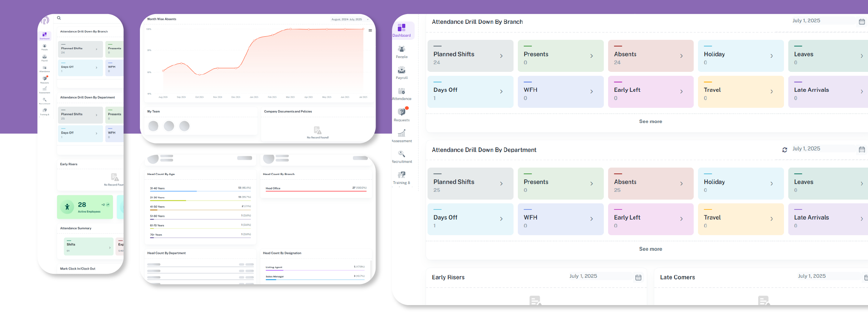This screenshot has height=334, width=868.
Task: Open Payroll in the large panel sidebar
Action: point(402,73)
